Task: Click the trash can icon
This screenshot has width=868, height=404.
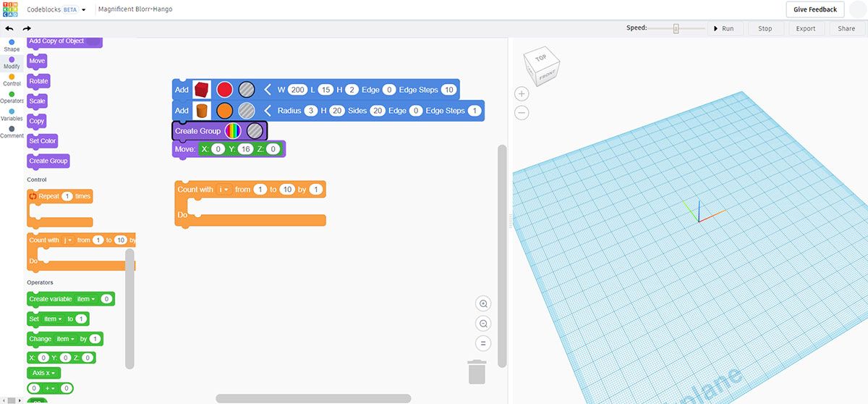Action: point(477,371)
